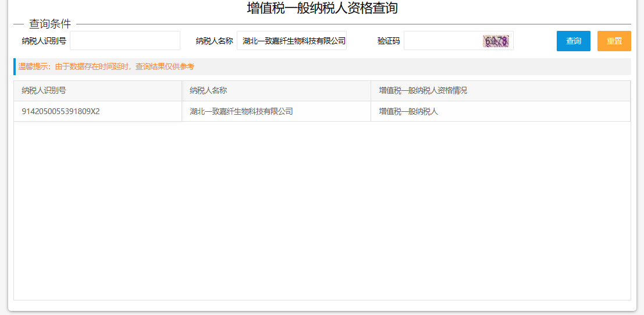This screenshot has width=644, height=315.
Task: Click the orange 重置 button
Action: tap(614, 41)
